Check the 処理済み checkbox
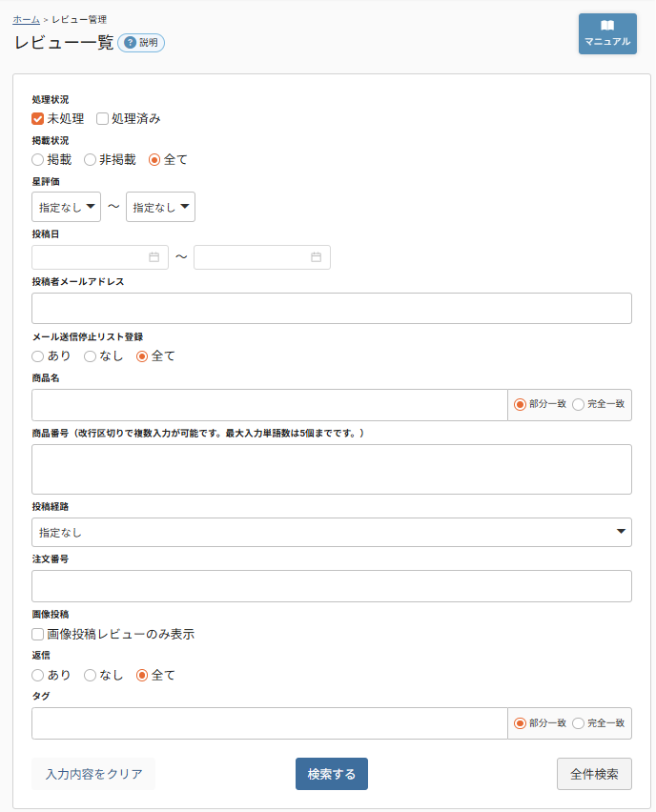The height and width of the screenshot is (812, 656). click(102, 119)
